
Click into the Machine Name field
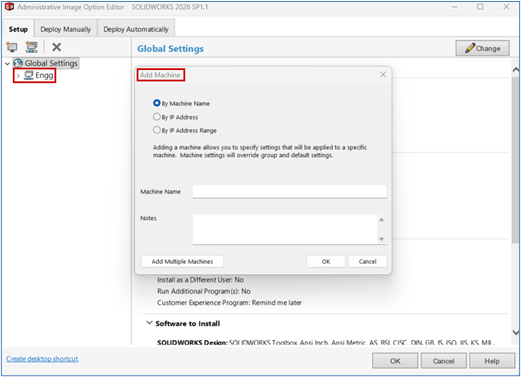(290, 192)
